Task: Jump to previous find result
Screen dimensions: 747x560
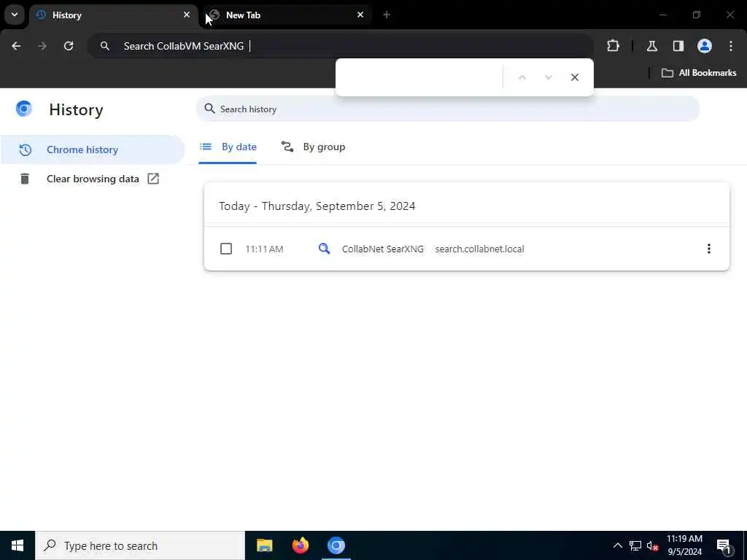Action: (522, 77)
